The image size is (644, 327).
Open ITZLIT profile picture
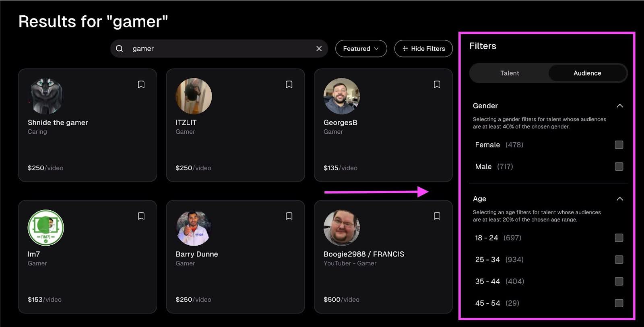click(194, 96)
